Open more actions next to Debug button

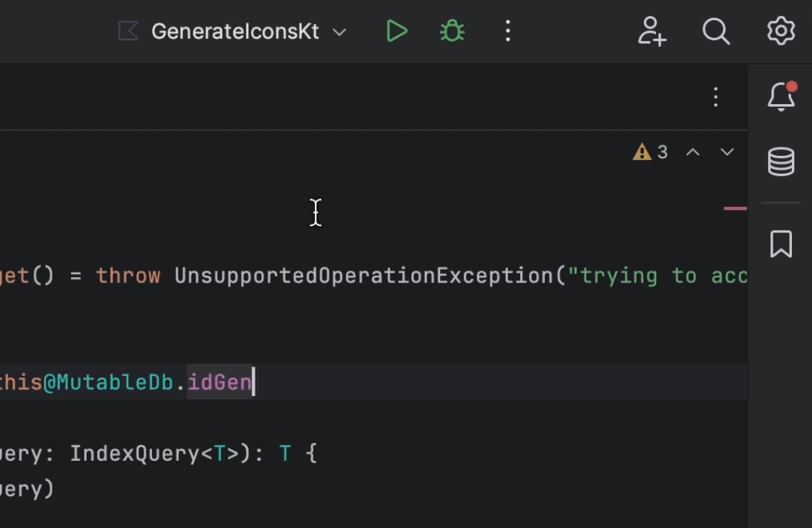coord(508,32)
